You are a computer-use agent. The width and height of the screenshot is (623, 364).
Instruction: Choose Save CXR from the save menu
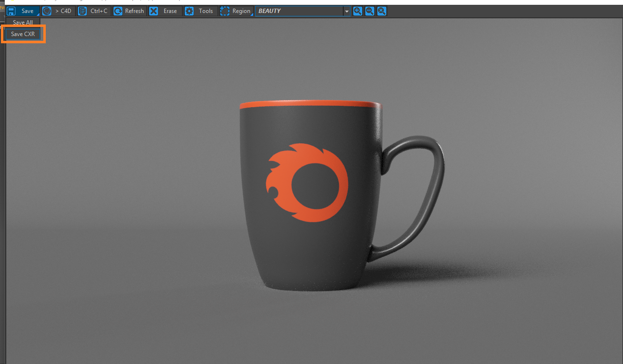point(23,34)
